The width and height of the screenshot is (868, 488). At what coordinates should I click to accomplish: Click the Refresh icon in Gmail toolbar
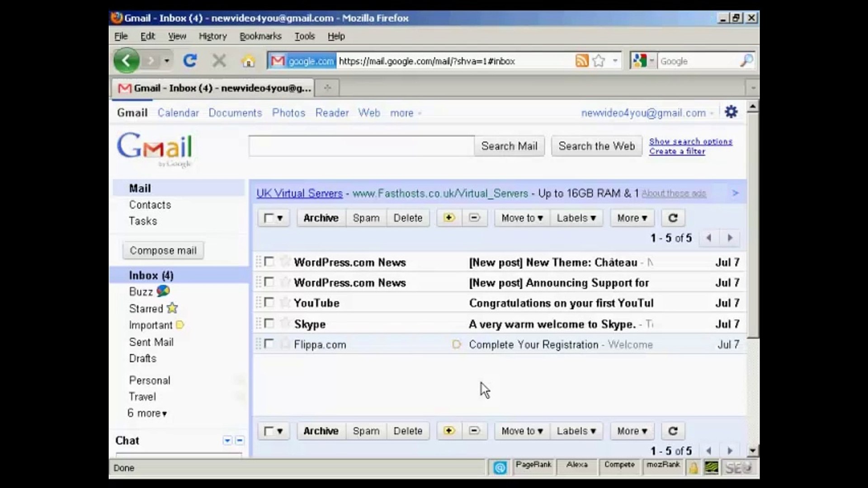(673, 218)
